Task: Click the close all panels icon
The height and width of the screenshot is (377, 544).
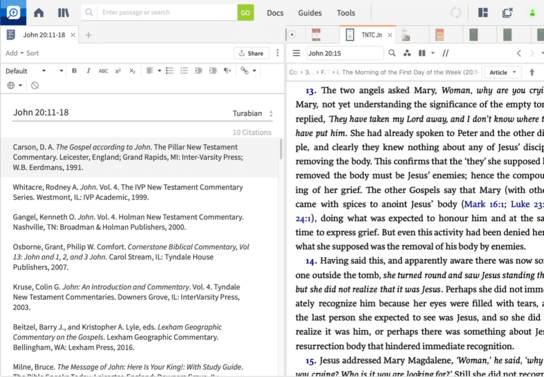Action: point(508,13)
